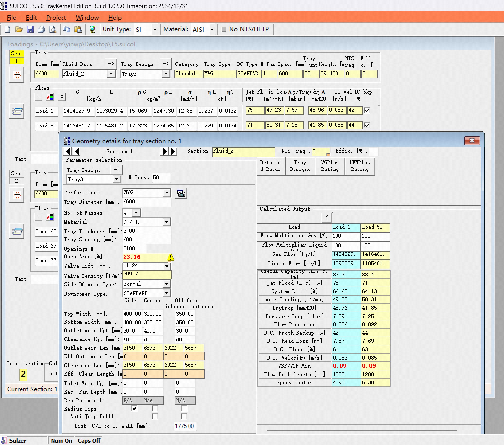This screenshot has width=504, height=445.
Task: Switch to Detailed Results tab
Action: click(x=271, y=166)
